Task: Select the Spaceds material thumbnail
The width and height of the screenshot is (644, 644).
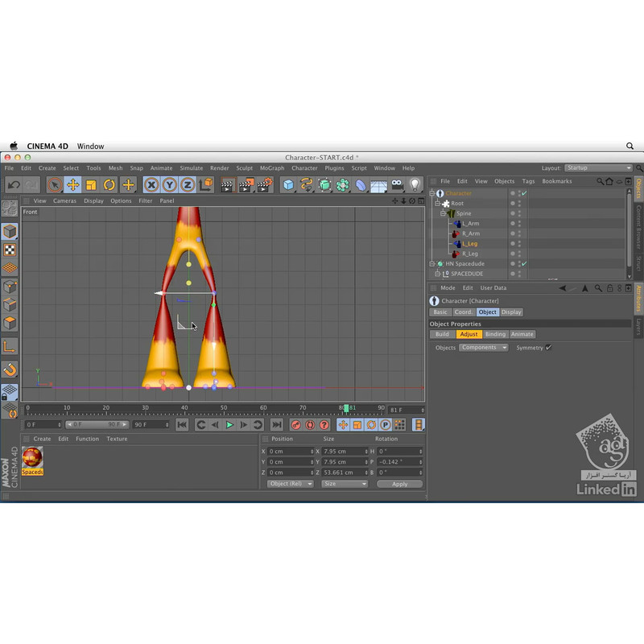Action: (x=32, y=460)
